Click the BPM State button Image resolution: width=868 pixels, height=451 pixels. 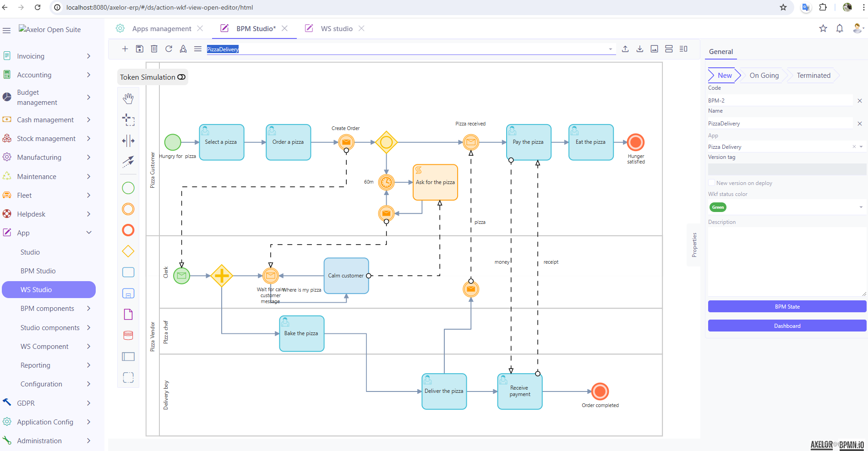click(787, 307)
